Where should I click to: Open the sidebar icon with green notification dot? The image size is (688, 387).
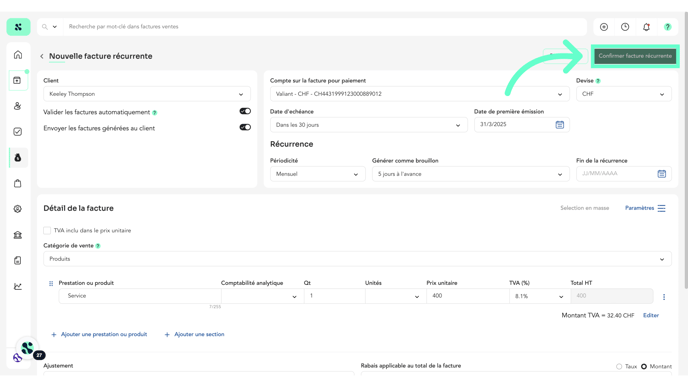(x=18, y=80)
